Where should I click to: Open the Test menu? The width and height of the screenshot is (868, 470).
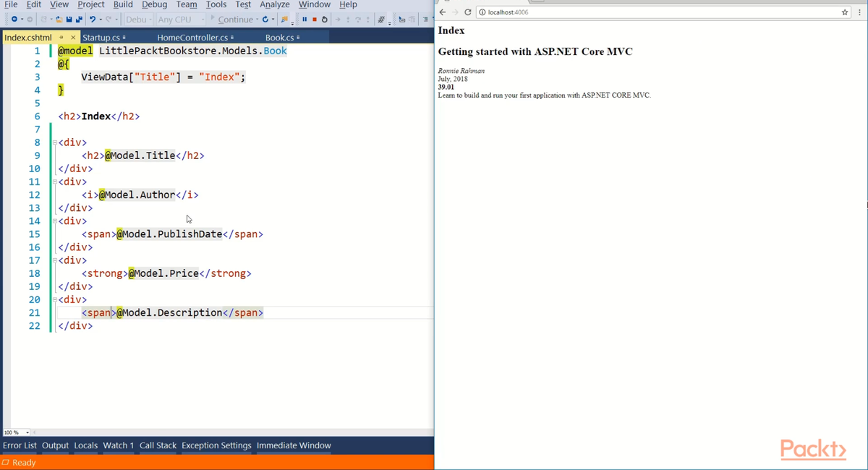[x=243, y=4]
